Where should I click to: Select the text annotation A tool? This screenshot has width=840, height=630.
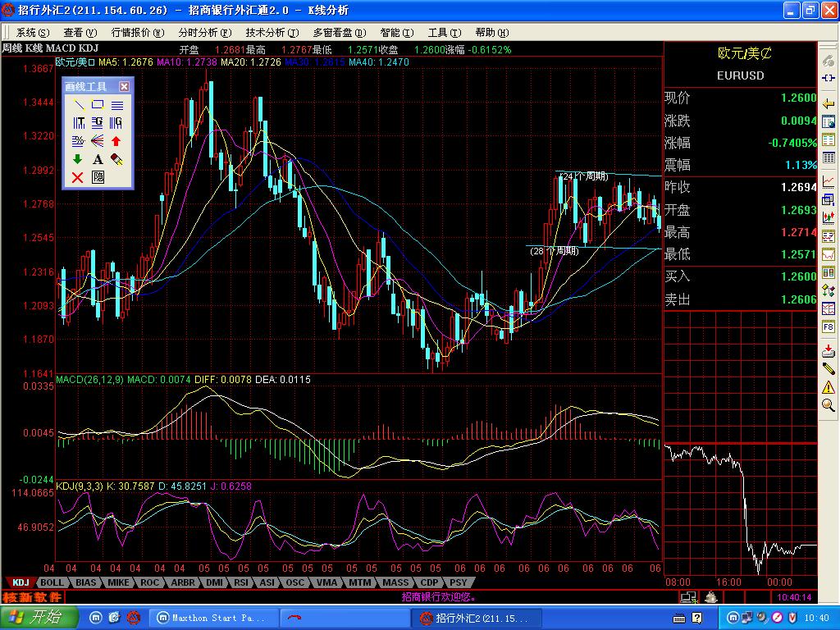point(98,159)
